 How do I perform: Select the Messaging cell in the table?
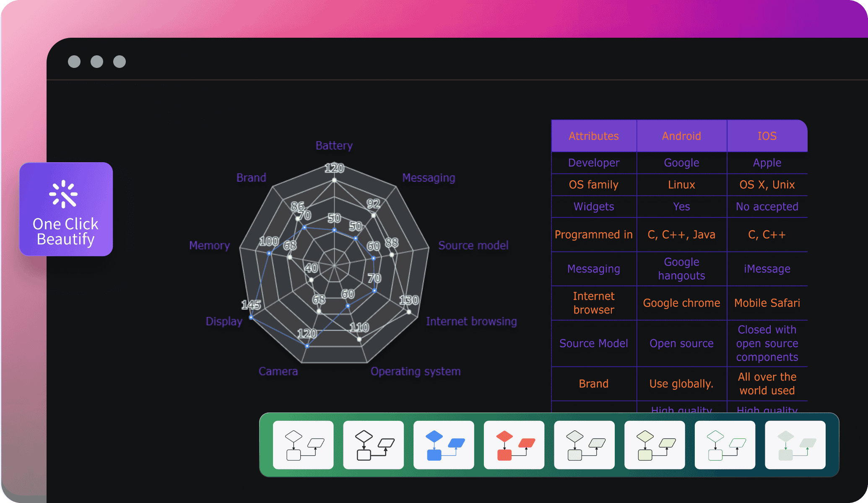tap(594, 269)
